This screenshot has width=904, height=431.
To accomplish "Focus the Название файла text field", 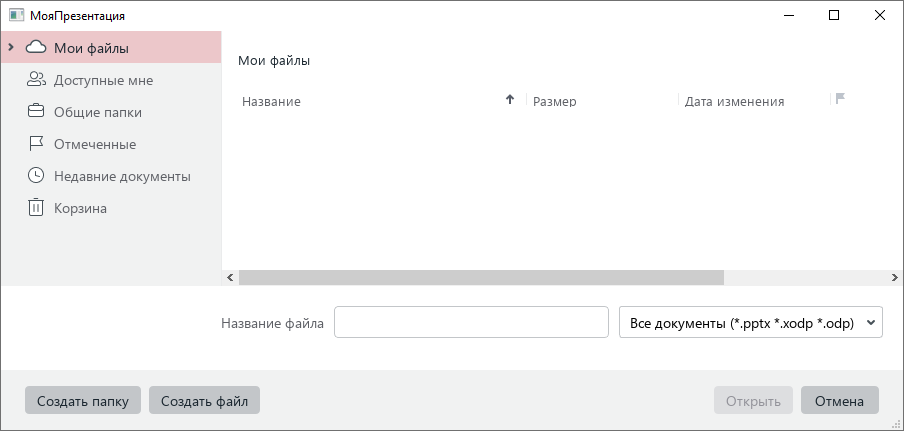I will pyautogui.click(x=471, y=323).
